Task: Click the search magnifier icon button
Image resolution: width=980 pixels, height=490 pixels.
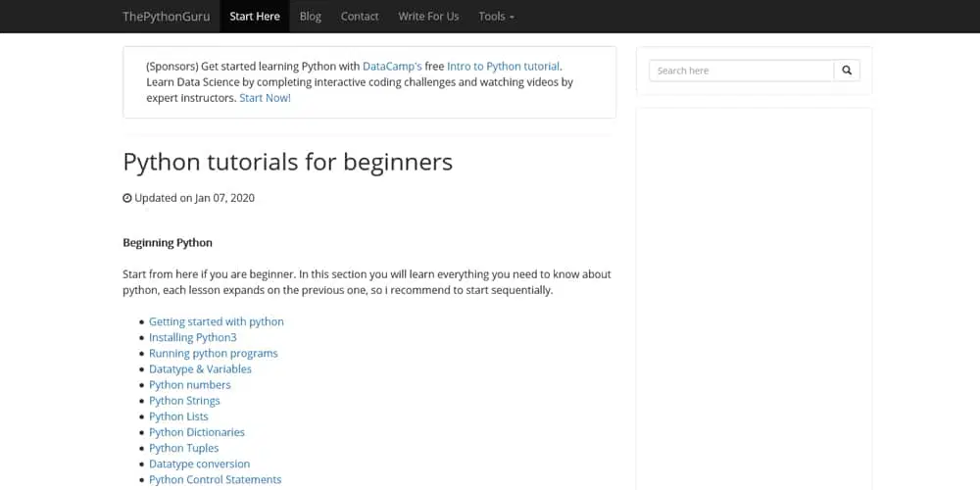Action: [x=847, y=71]
